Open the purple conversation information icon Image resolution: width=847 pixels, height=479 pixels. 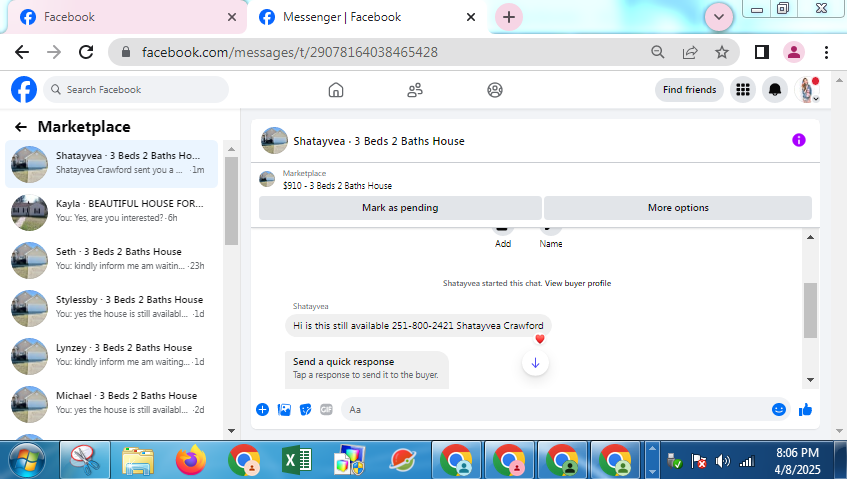coord(798,140)
